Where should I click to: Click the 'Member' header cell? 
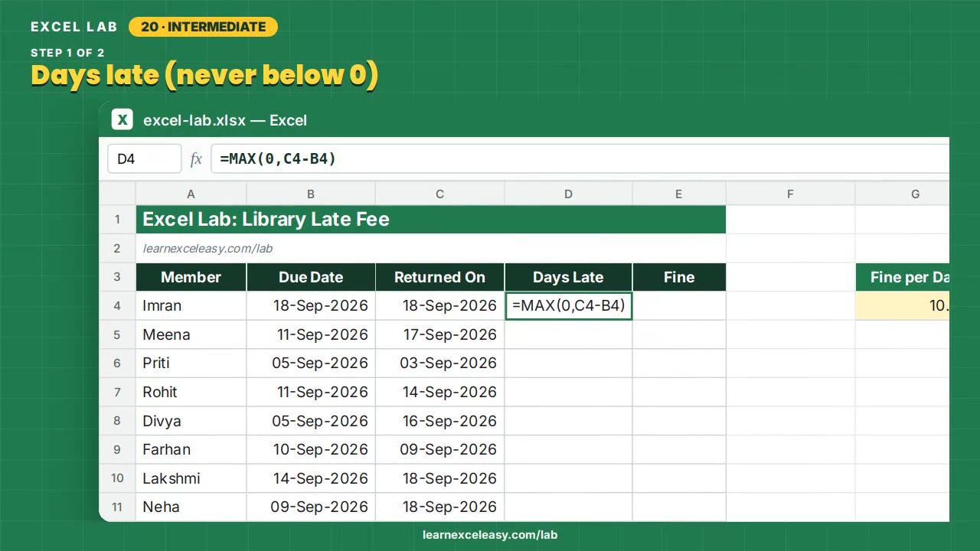[191, 277]
